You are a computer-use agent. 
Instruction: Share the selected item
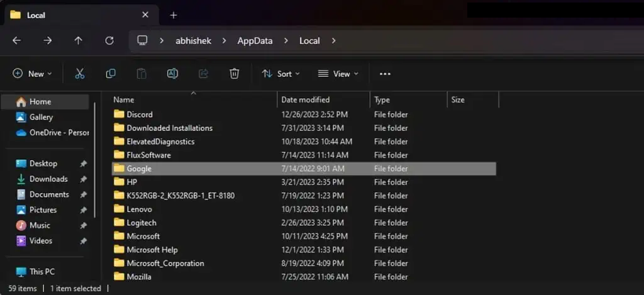203,74
